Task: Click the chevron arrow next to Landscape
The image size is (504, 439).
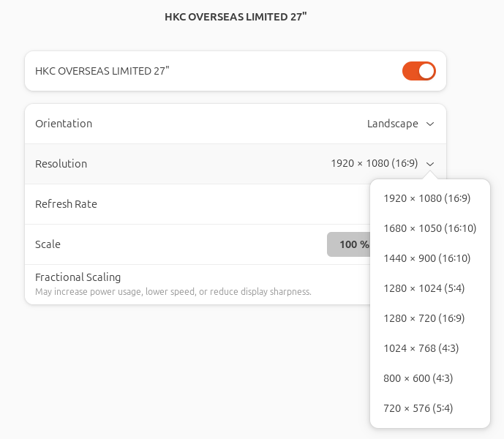Action: [x=430, y=124]
